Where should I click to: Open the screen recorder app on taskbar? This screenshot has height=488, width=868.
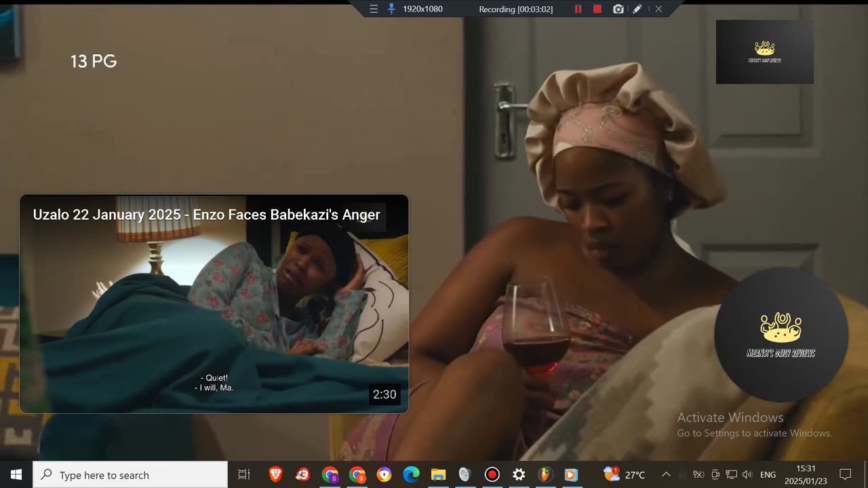click(492, 474)
